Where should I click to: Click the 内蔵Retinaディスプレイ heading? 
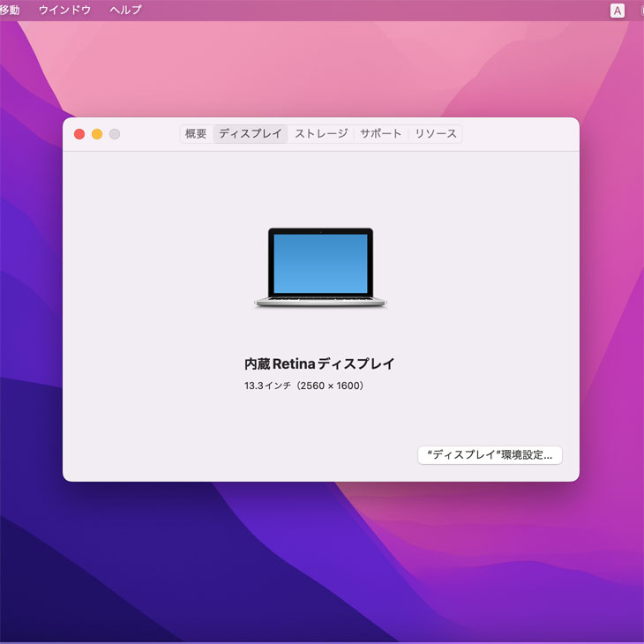tap(319, 363)
